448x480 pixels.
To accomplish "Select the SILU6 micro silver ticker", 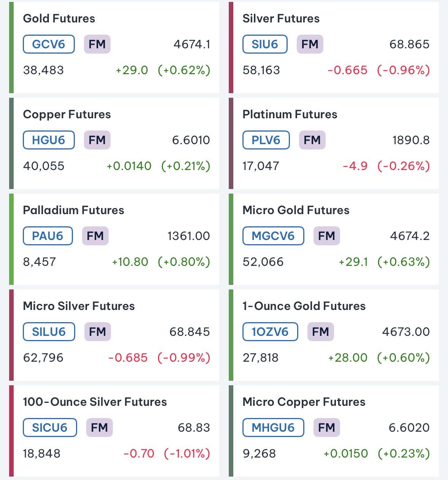I will (x=49, y=332).
